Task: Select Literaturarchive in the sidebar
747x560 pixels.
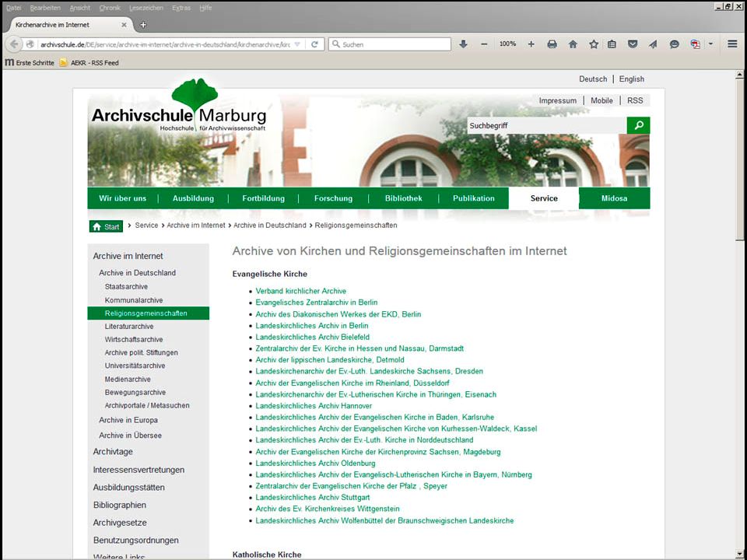Action: click(x=129, y=326)
